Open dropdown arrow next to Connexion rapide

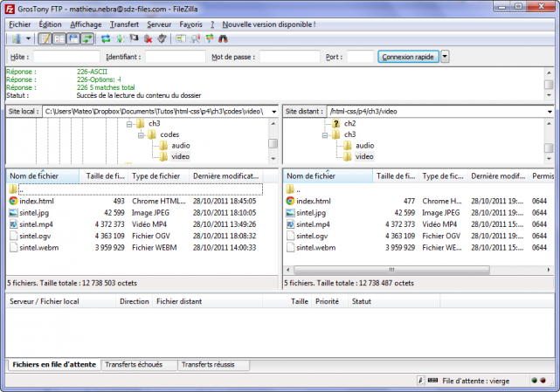point(445,57)
